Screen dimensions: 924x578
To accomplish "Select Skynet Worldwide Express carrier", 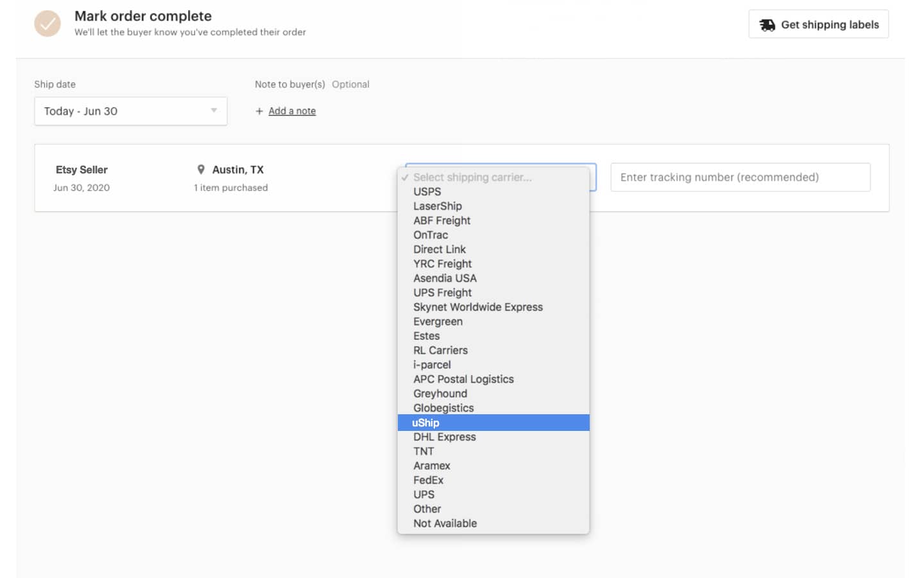I will coord(478,307).
